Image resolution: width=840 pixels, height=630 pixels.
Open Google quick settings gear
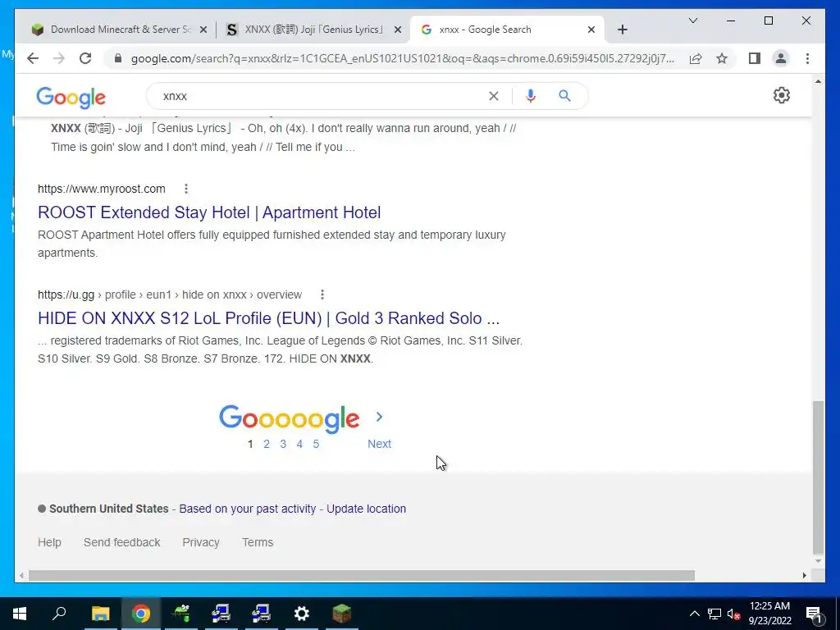[x=782, y=95]
